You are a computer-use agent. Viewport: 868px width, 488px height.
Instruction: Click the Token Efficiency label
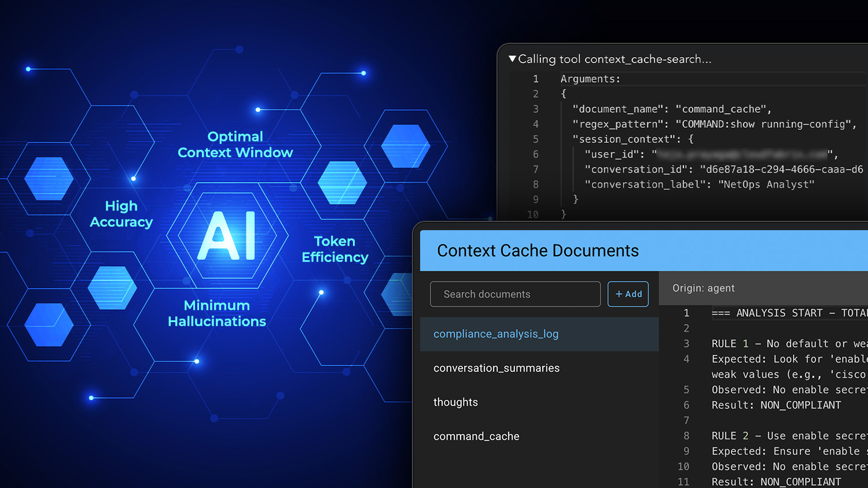click(x=334, y=249)
